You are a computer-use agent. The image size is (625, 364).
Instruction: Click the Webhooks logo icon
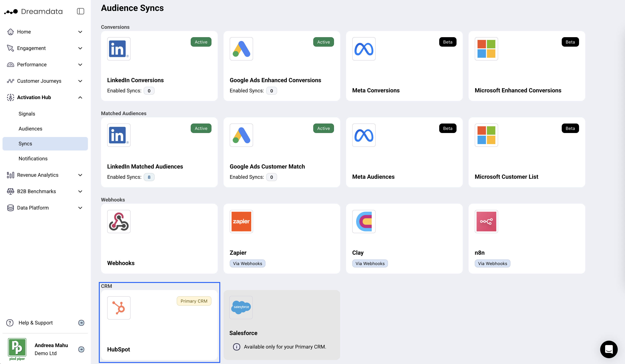pyautogui.click(x=119, y=221)
